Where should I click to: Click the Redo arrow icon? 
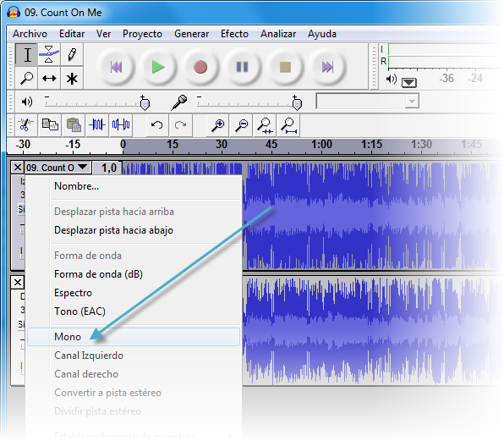[x=181, y=124]
